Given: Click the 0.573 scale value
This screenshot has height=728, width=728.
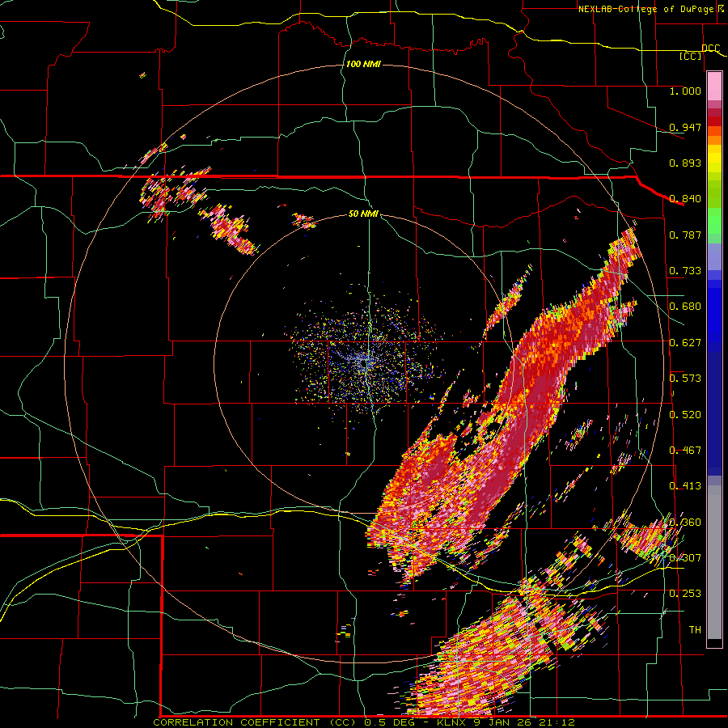Looking at the screenshot, I should coord(685,379).
